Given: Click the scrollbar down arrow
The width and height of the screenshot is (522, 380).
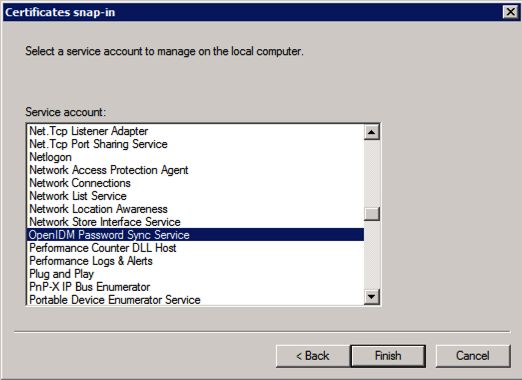Looking at the screenshot, I should click(372, 296).
